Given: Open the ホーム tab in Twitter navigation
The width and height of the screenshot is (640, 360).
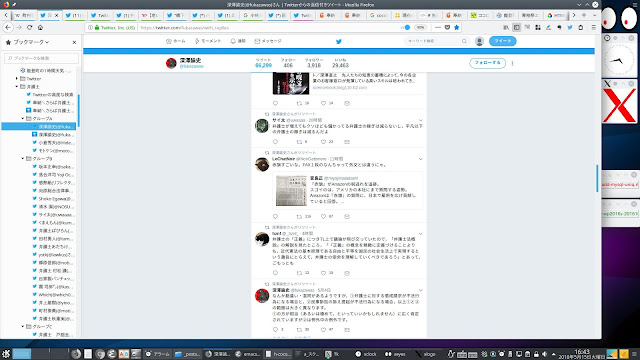Looking at the screenshot, I should [x=176, y=41].
